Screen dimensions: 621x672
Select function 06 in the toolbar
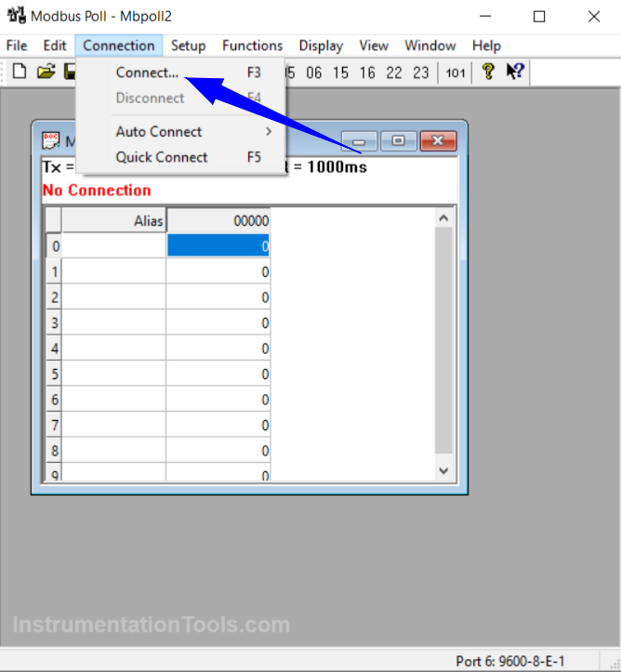tap(314, 72)
